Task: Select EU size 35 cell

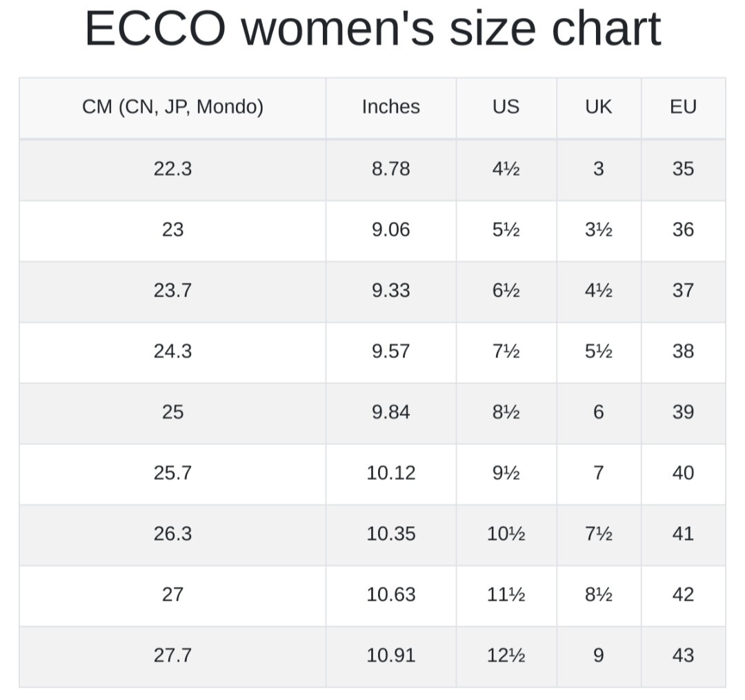Action: (683, 169)
